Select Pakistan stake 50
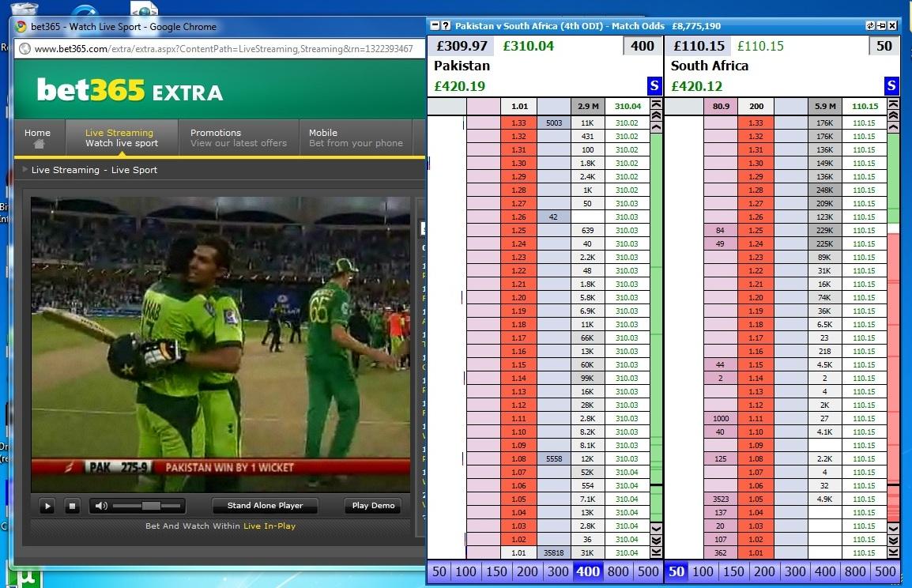The width and height of the screenshot is (912, 588). point(439,571)
